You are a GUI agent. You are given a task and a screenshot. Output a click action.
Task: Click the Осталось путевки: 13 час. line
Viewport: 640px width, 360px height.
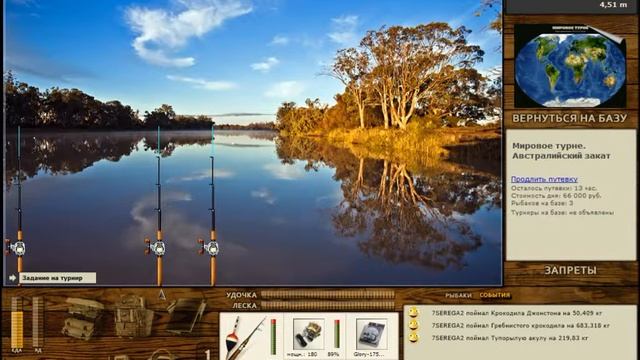(553, 188)
